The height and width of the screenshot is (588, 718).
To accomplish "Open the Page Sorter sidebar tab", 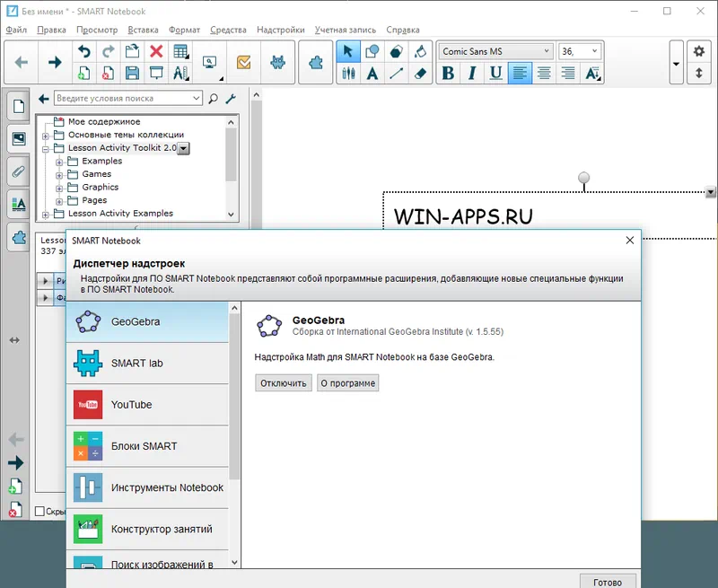I will click(19, 106).
